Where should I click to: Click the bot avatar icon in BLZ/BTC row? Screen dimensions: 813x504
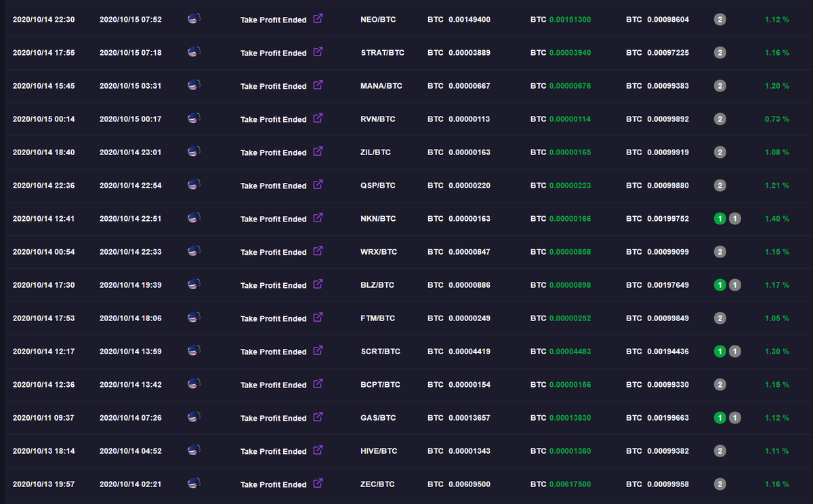(193, 285)
